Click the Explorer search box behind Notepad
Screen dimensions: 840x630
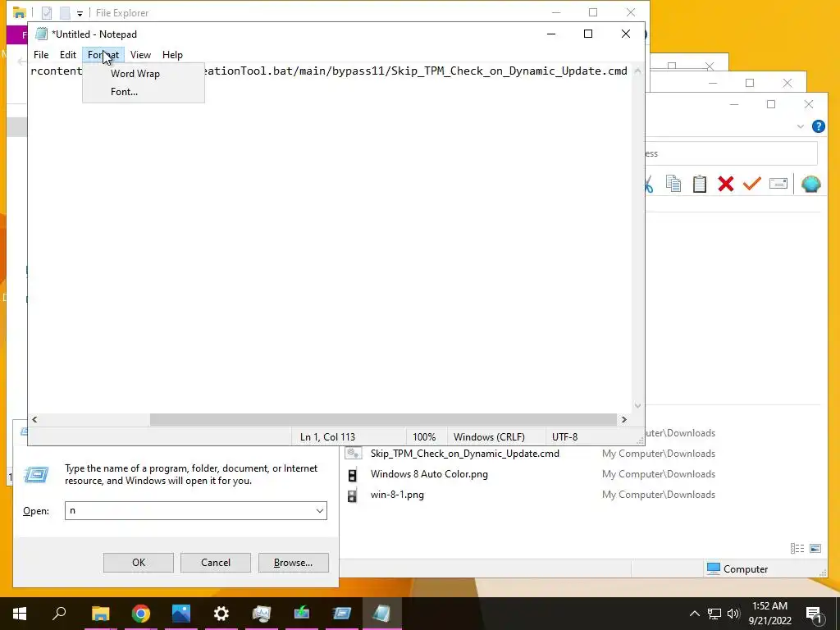731,153
